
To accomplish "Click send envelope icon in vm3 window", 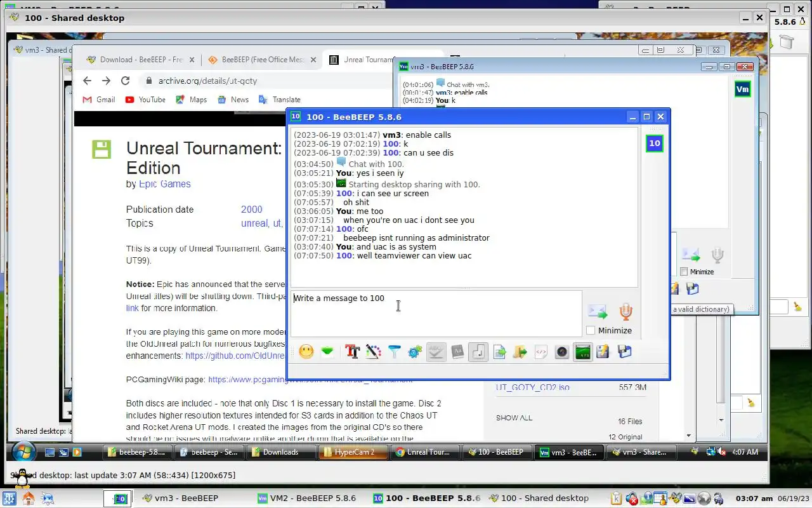I will (x=691, y=255).
